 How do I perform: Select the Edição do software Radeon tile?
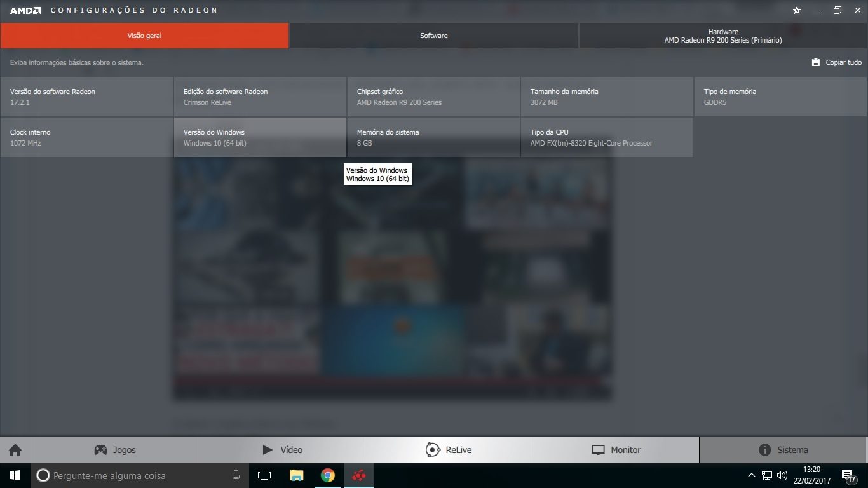(260, 97)
